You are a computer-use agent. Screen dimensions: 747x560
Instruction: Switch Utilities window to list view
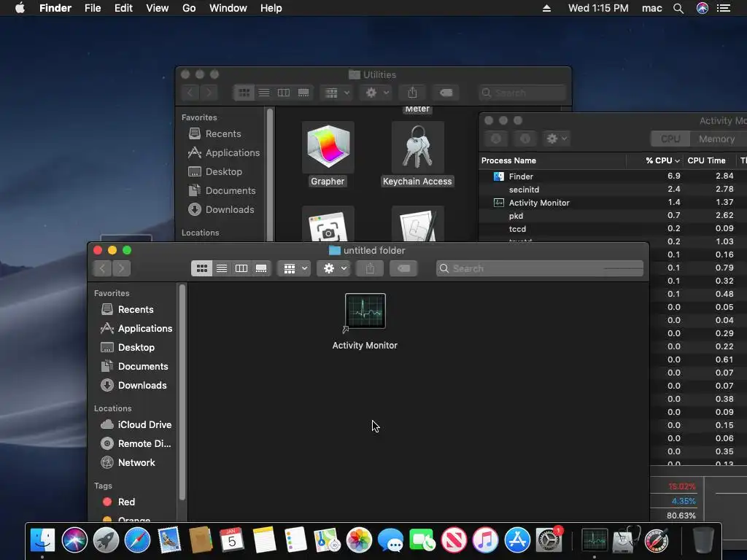264,93
